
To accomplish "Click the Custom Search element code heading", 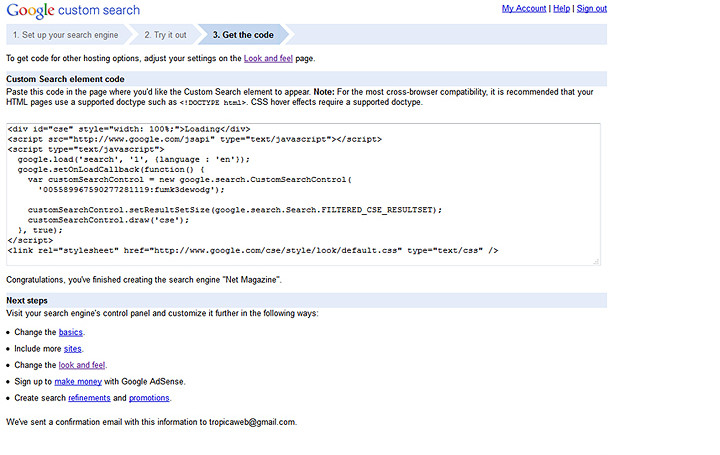I will [65, 79].
